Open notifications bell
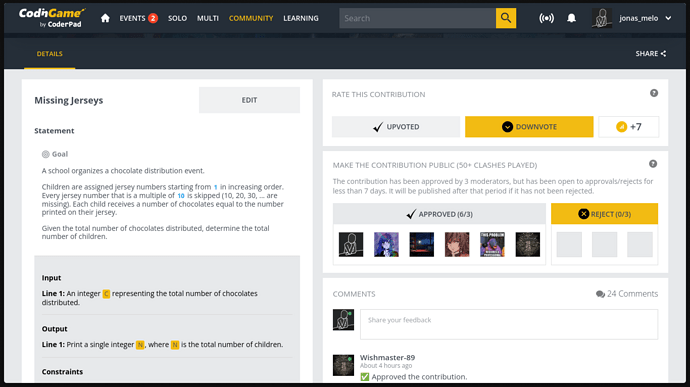The height and width of the screenshot is (387, 690). 571,18
